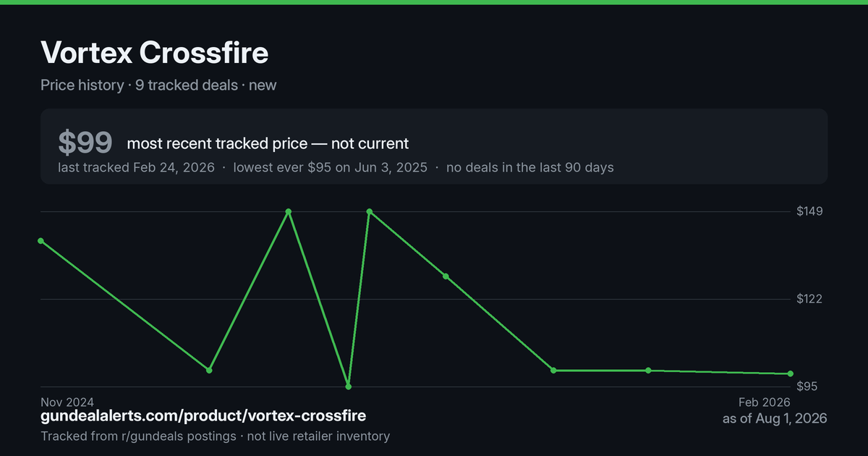
Task: Click 'Tracked from r/gundeals postings' footer note
Action: (x=138, y=436)
